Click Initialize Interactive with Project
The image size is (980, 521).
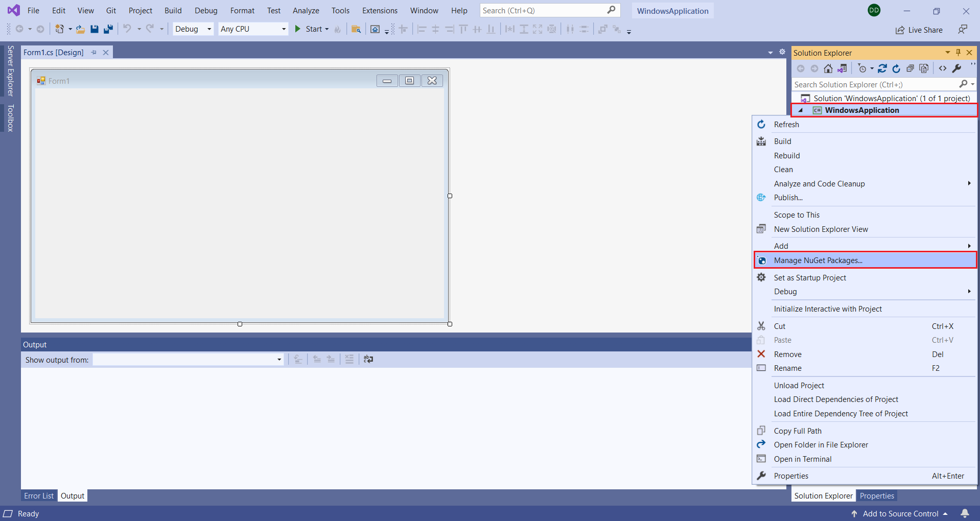pos(865,309)
